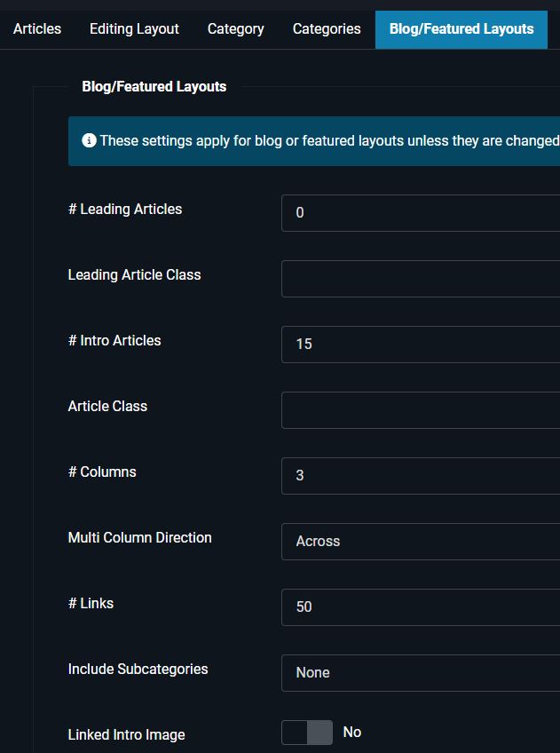Click the info icon in the blue notice banner
Screen dimensions: 560x753
click(x=90, y=140)
